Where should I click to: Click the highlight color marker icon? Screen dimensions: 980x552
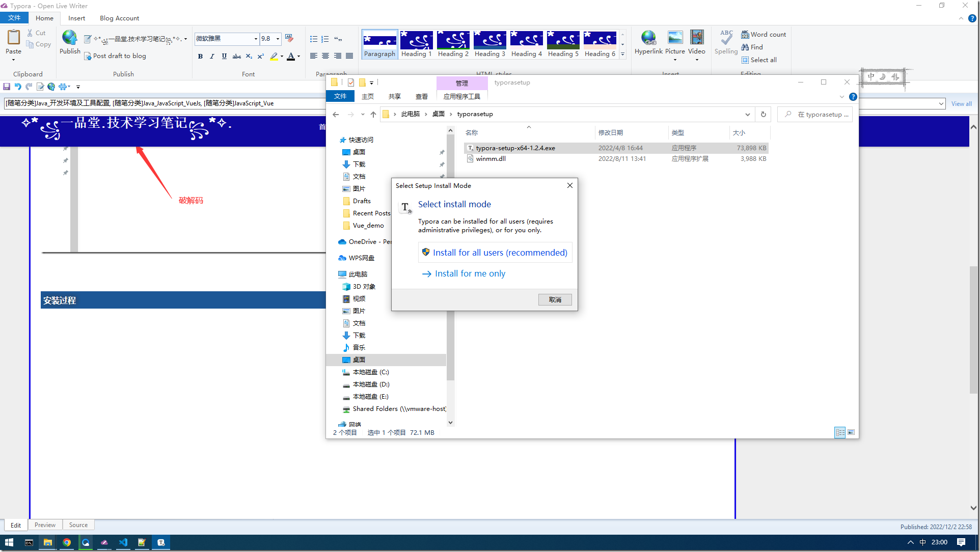(274, 56)
